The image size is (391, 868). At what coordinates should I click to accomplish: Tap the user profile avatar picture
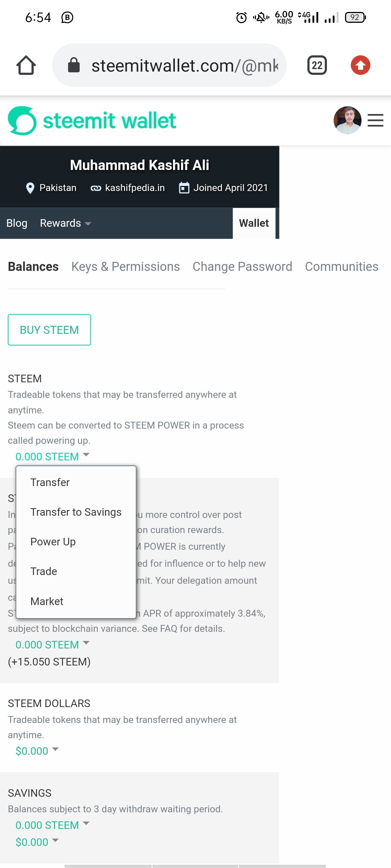pos(347,120)
